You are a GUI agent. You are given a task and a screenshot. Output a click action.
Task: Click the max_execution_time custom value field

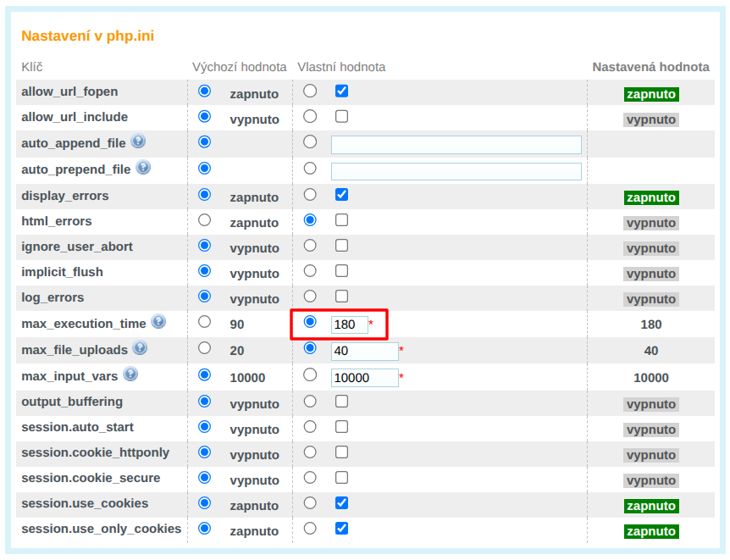(349, 324)
